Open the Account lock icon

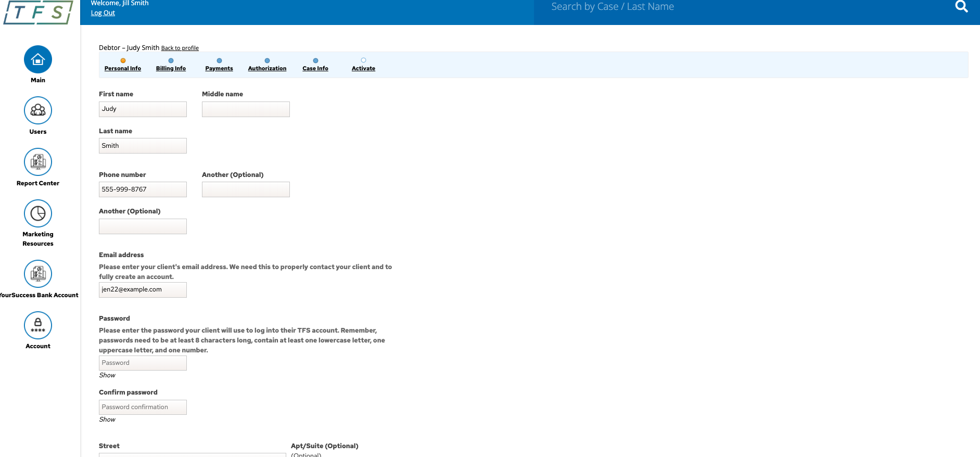[38, 325]
